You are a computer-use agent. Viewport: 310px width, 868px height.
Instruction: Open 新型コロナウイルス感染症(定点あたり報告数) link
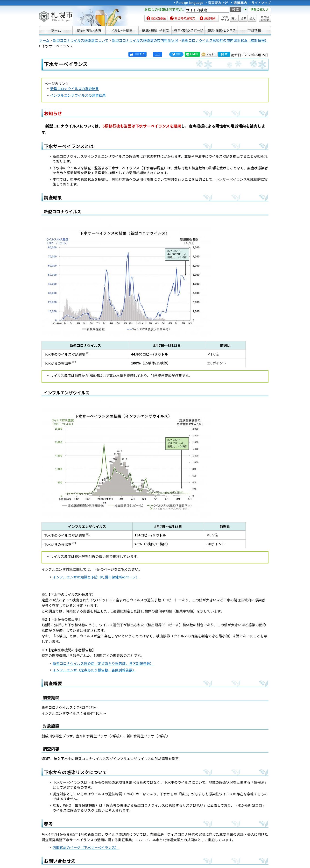tap(103, 663)
